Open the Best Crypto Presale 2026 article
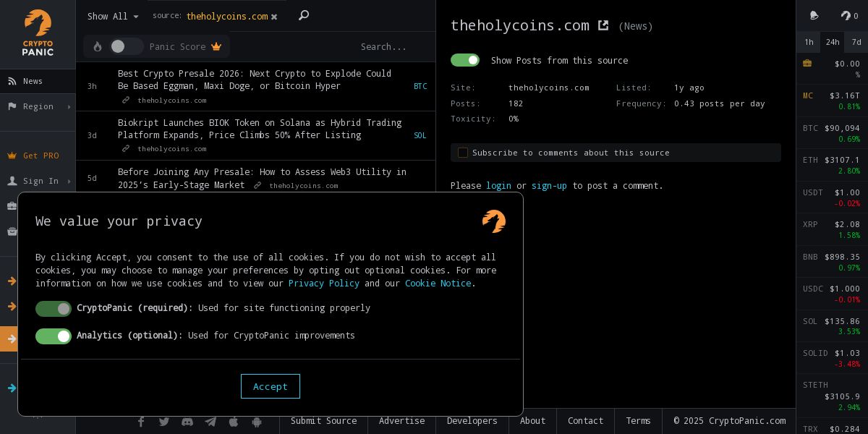The width and height of the screenshot is (868, 434). (255, 80)
